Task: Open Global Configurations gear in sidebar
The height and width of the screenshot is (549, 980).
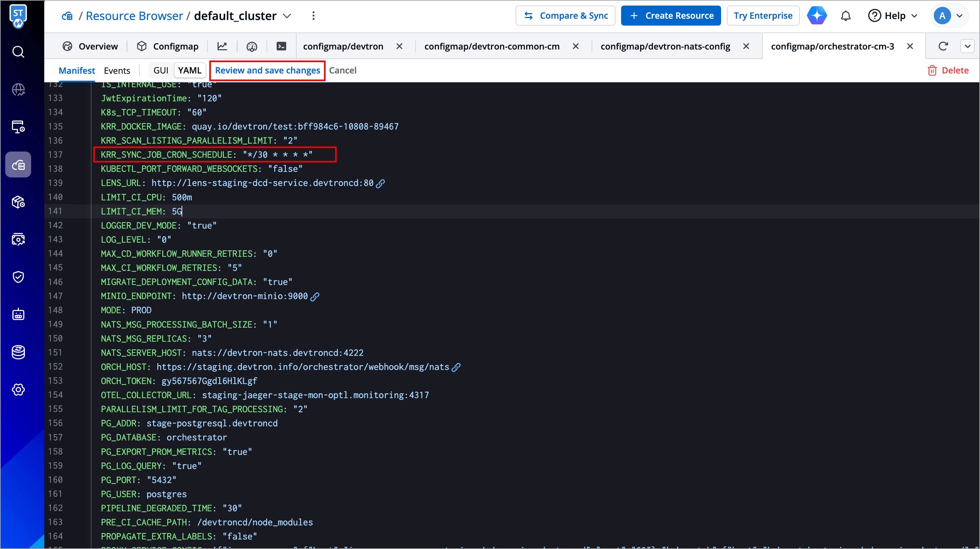Action: [18, 390]
